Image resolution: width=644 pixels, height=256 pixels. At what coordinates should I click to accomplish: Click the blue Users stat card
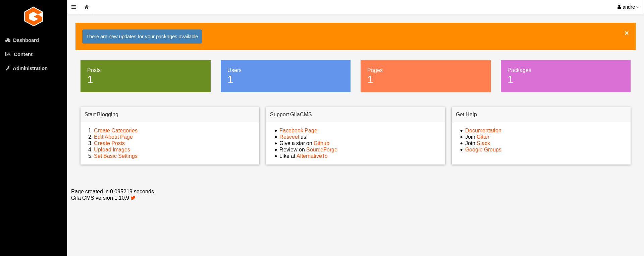285,76
